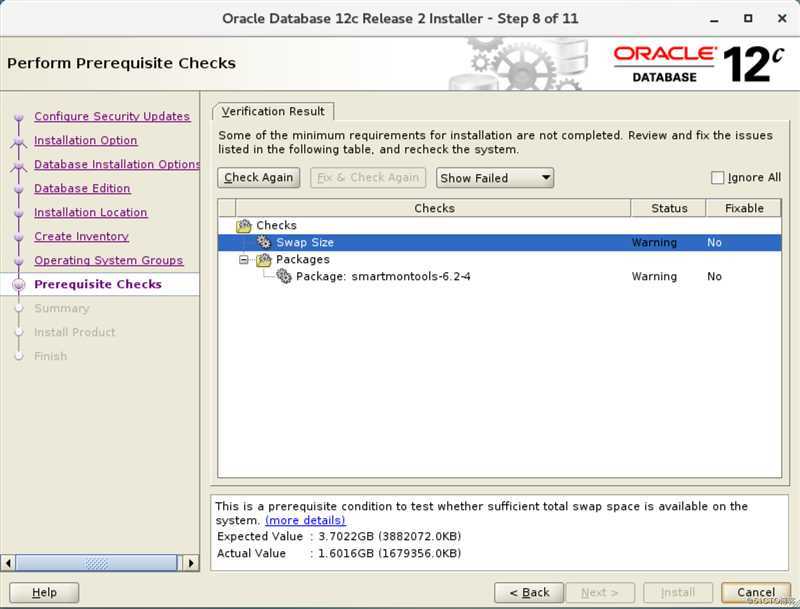Click the Fix & Check Again button
800x609 pixels.
click(368, 177)
